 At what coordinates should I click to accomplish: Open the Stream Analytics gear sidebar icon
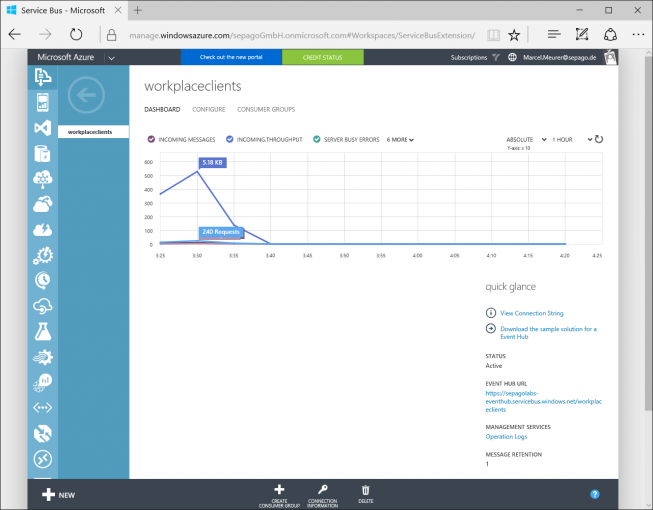tap(42, 357)
